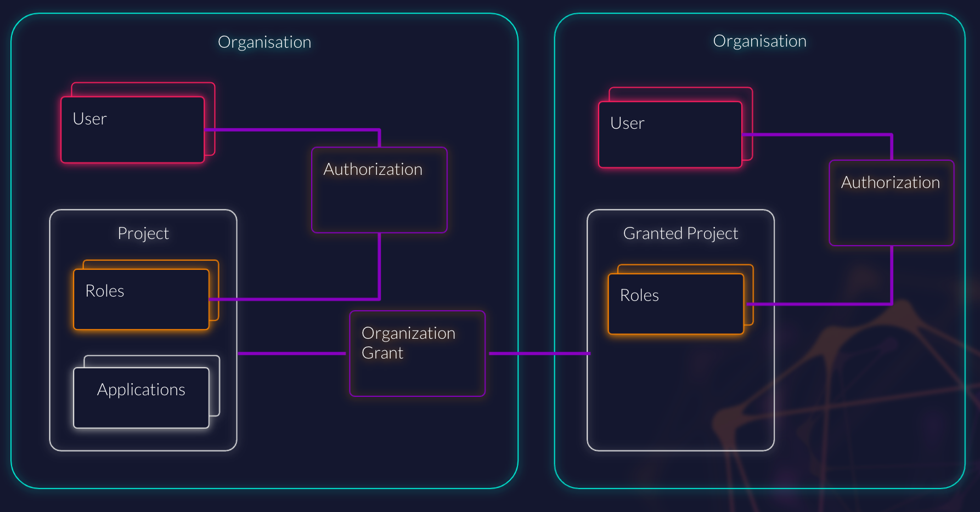Screen dimensions: 980x512
Task: Click the connector between User and Authorization on left
Action: 291,129
